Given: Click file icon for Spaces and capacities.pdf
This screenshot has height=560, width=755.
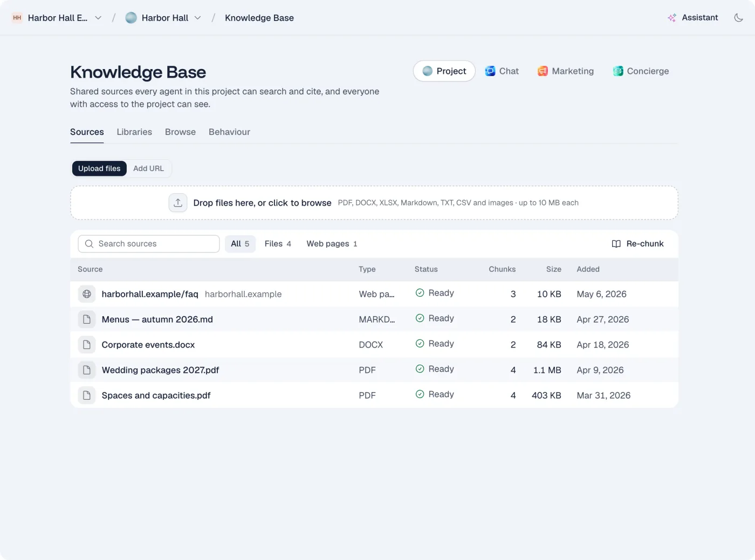Looking at the screenshot, I should (87, 395).
